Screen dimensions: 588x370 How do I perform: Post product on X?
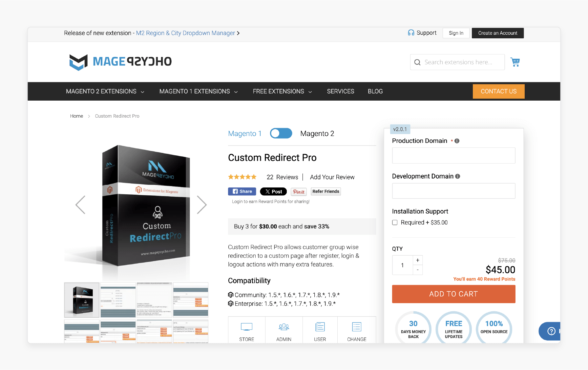273,191
